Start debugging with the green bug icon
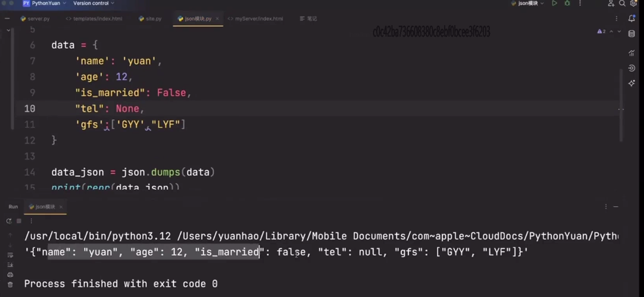Screen dimensions: 644x297 [567, 3]
